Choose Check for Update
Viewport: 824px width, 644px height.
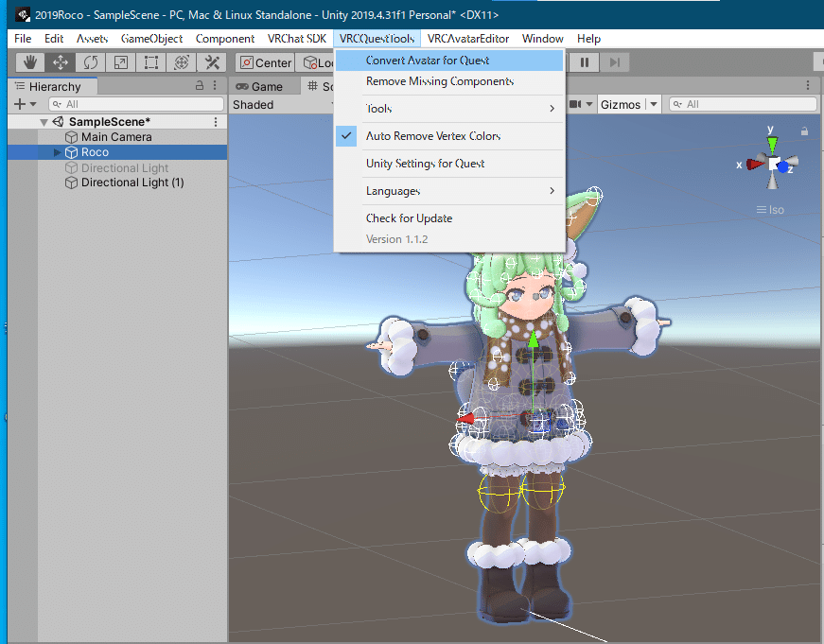448,218
